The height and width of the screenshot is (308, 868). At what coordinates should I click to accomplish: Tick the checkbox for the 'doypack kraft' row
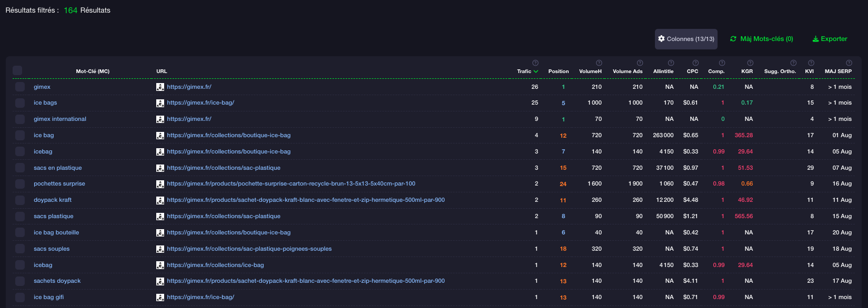(20, 200)
